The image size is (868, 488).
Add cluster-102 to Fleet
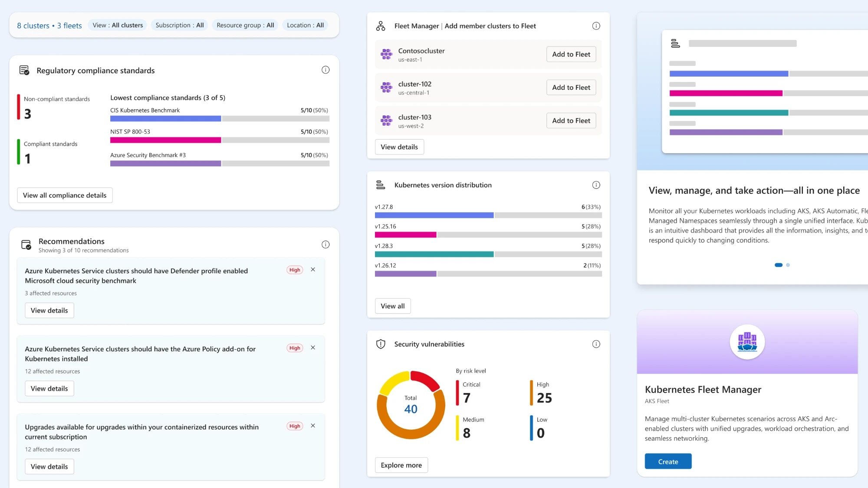pos(571,87)
